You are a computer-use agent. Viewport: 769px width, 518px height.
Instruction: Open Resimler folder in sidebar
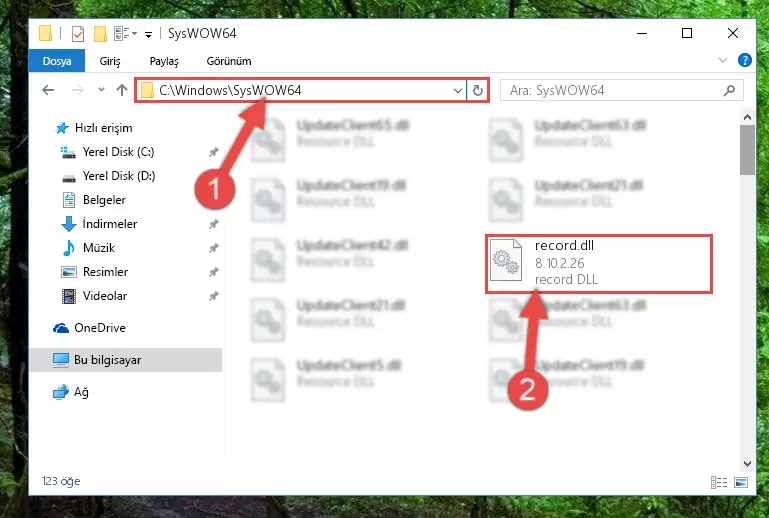pos(105,272)
